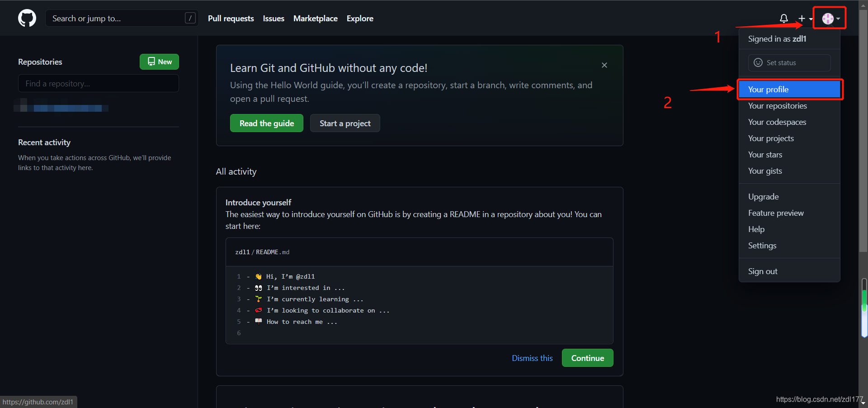Open Settings from the user menu
This screenshot has width=868, height=408.
(789, 246)
